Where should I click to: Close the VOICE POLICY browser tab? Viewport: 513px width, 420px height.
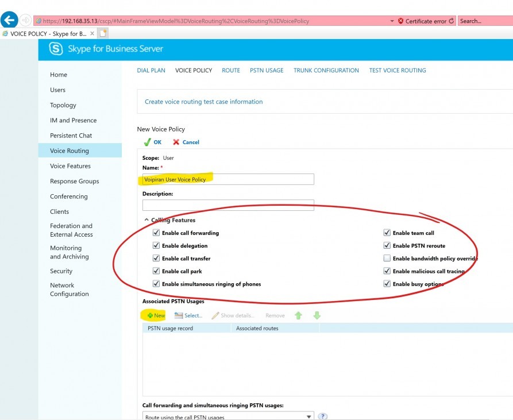(92, 33)
